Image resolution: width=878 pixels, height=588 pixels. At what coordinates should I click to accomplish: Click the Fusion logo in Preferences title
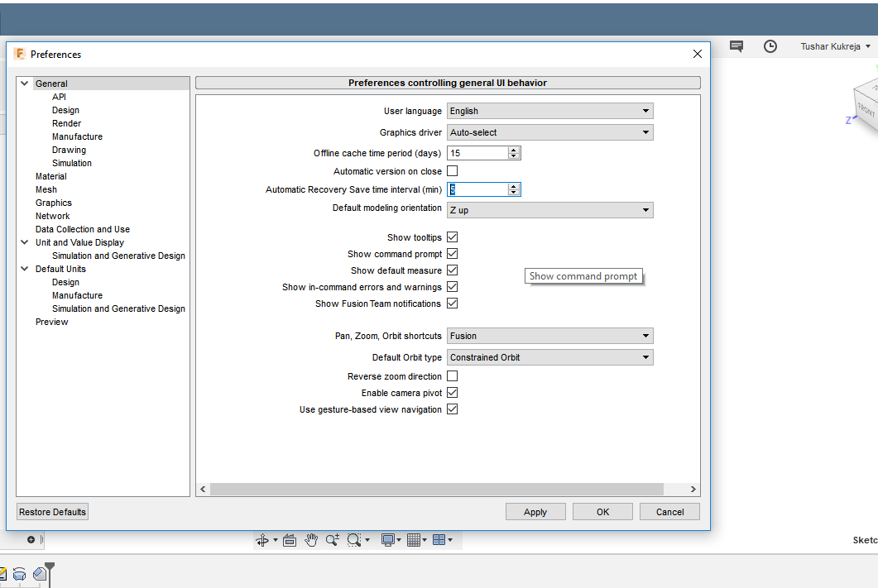coord(20,54)
